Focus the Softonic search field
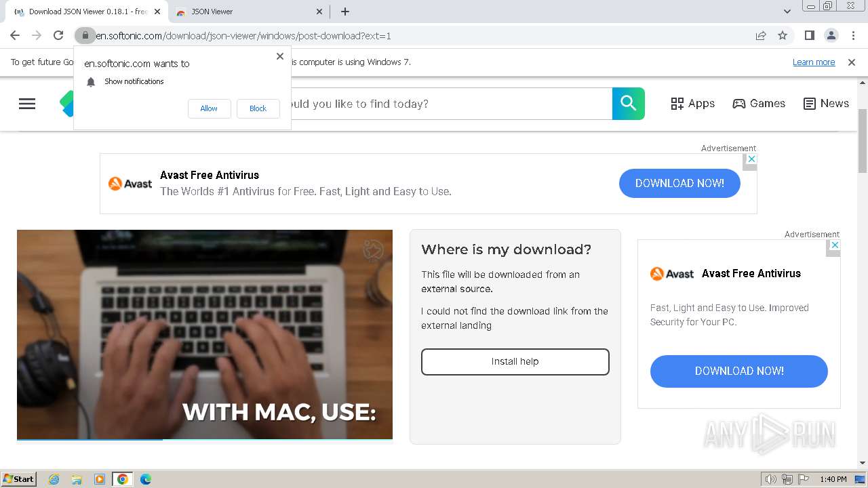The image size is (868, 488). click(451, 104)
